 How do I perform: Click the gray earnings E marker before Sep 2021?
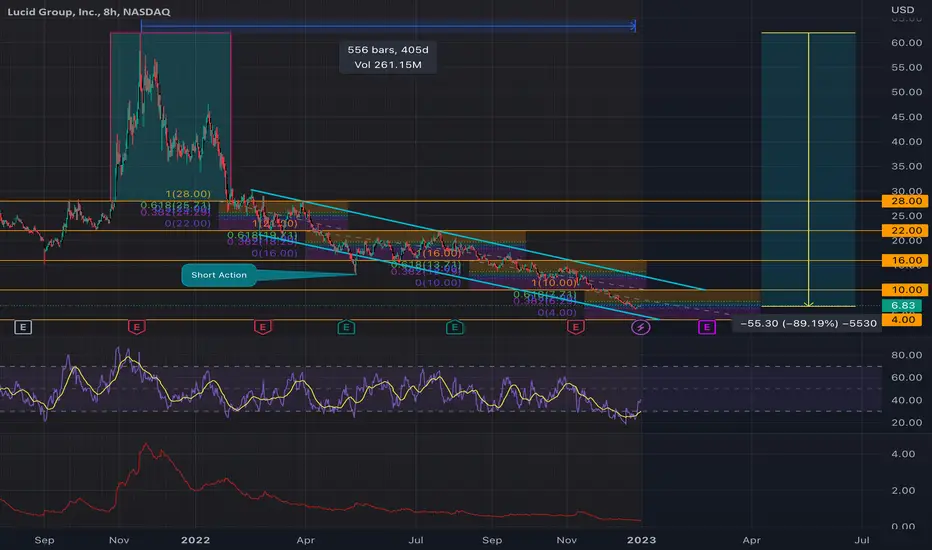[x=23, y=327]
